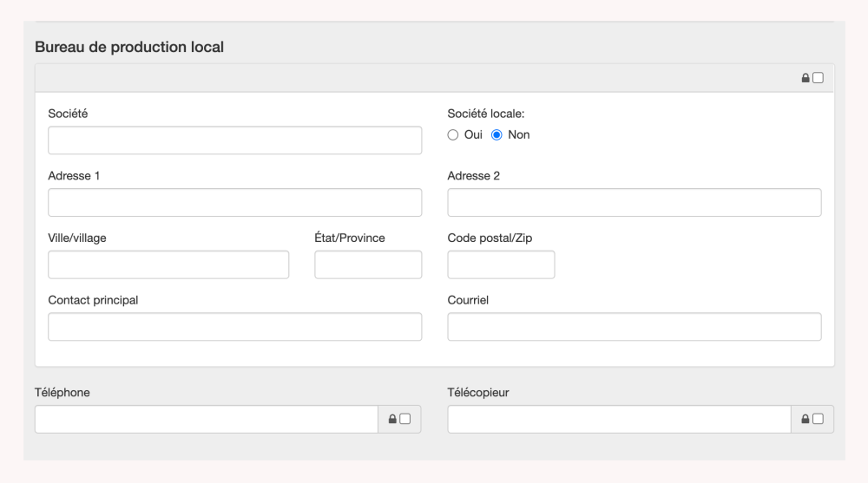Viewport: 868px width, 483px height.
Task: Click the lock icon in the panel header
Action: coord(806,78)
